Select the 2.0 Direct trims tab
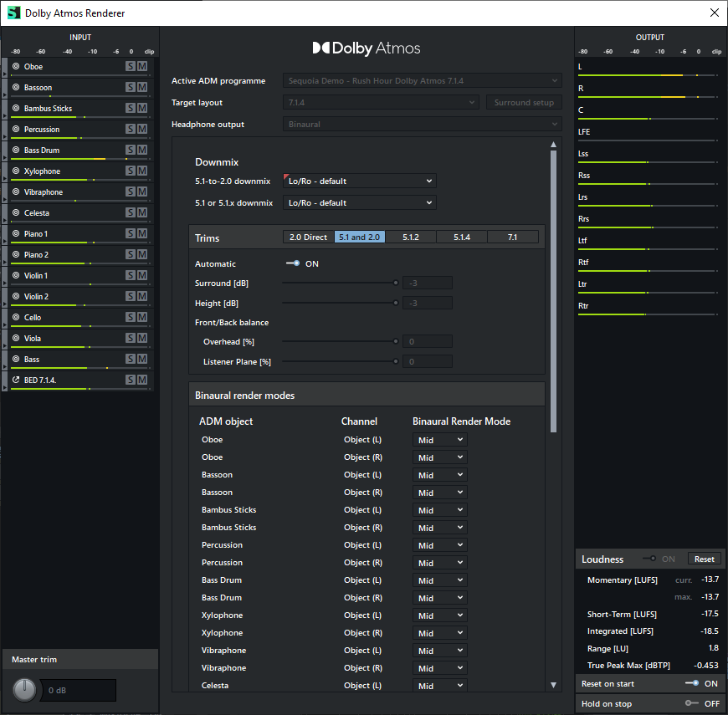The width and height of the screenshot is (728, 715). [308, 237]
